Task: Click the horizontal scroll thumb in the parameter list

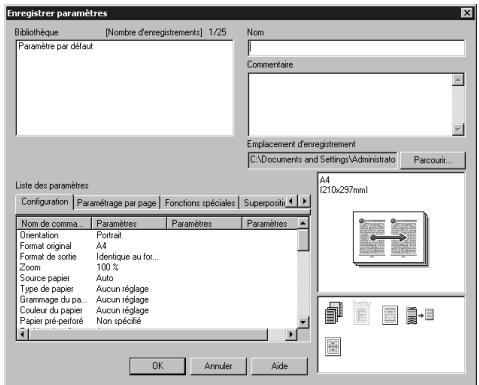Action: click(x=148, y=334)
